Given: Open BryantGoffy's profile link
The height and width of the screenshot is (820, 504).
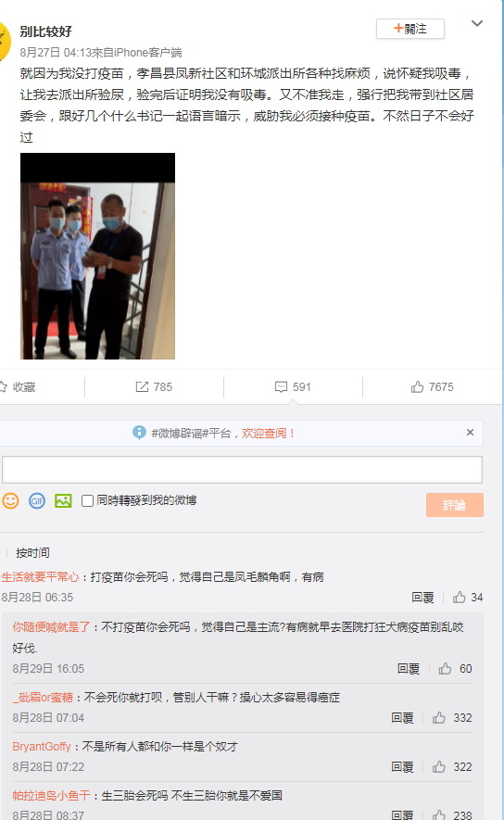Looking at the screenshot, I should [42, 746].
